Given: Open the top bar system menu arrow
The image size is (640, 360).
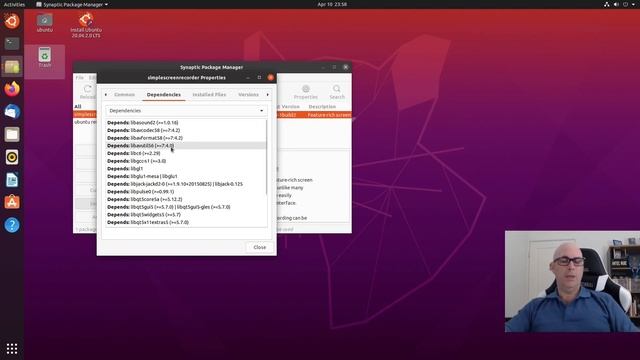Looking at the screenshot, I should [x=634, y=4].
